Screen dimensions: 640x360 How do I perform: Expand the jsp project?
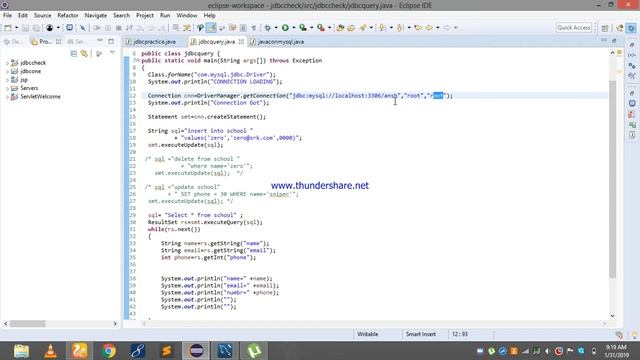tap(7, 80)
